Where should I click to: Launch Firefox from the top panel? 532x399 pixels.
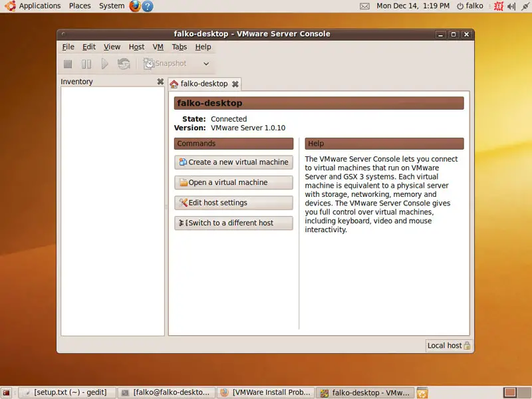pyautogui.click(x=135, y=6)
